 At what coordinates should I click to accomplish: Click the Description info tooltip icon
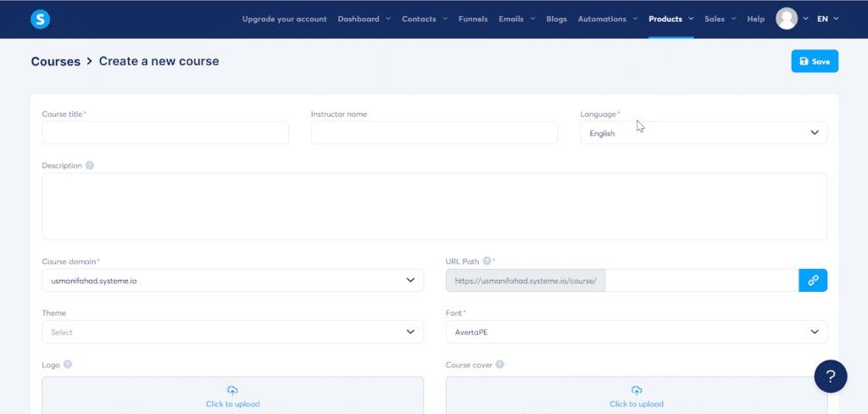coord(90,165)
